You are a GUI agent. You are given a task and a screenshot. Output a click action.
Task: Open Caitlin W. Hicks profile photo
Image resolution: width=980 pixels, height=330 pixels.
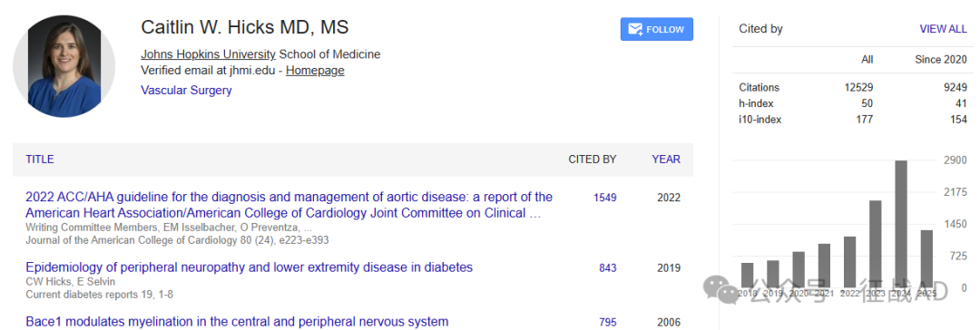tap(64, 66)
